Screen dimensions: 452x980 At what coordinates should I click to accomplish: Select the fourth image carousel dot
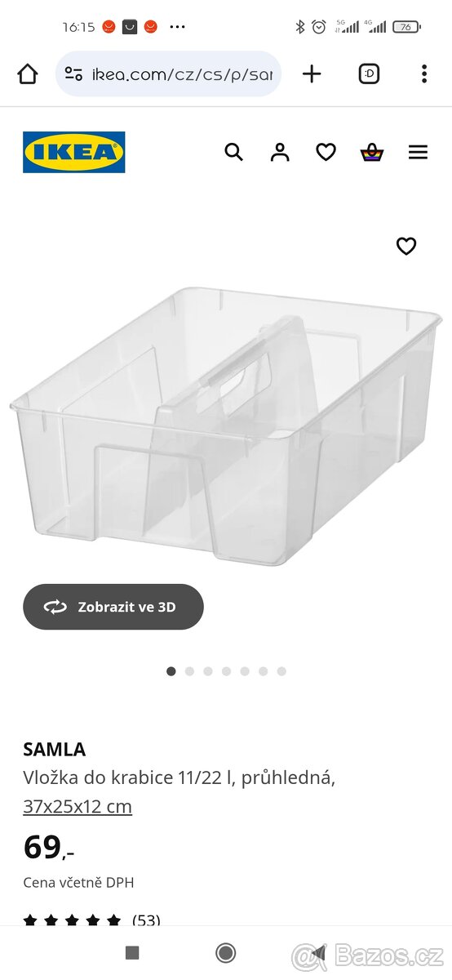[x=226, y=671]
